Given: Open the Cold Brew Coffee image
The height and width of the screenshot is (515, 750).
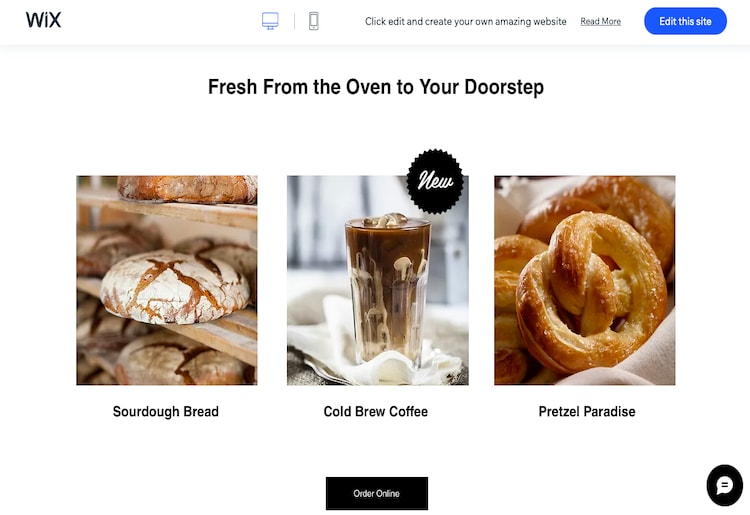Looking at the screenshot, I should coord(378,280).
